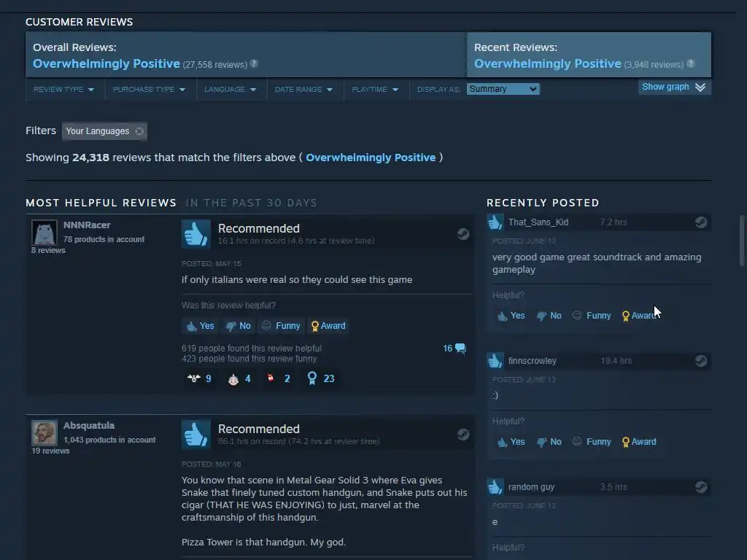Click the 'Most Helpful Reviews' heading
This screenshot has width=747, height=560.
(x=101, y=203)
